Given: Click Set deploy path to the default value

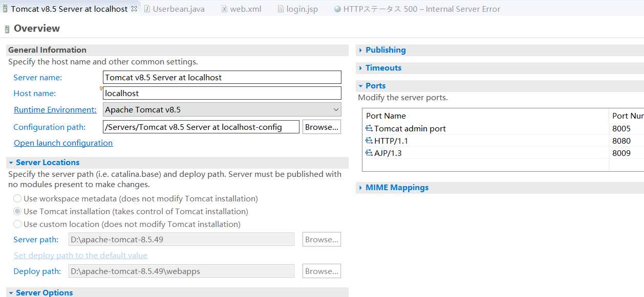Looking at the screenshot, I should [80, 255].
